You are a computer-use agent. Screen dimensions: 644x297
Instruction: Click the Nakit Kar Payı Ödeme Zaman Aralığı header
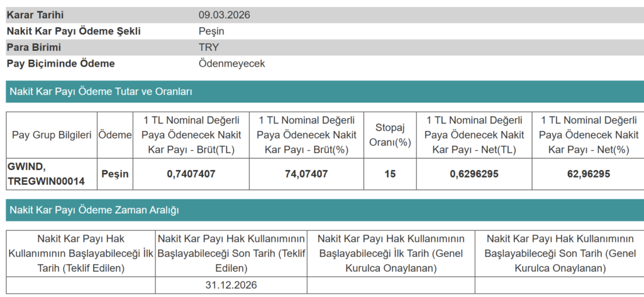click(x=94, y=210)
